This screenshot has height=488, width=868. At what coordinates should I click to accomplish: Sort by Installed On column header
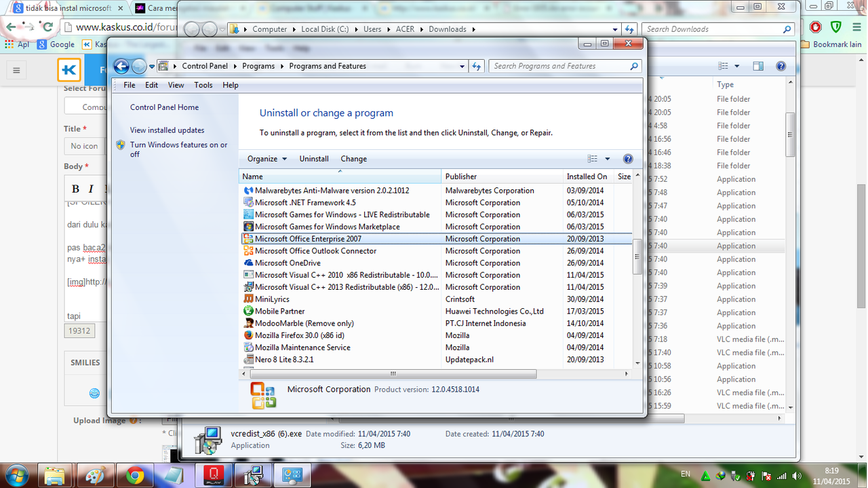click(589, 176)
